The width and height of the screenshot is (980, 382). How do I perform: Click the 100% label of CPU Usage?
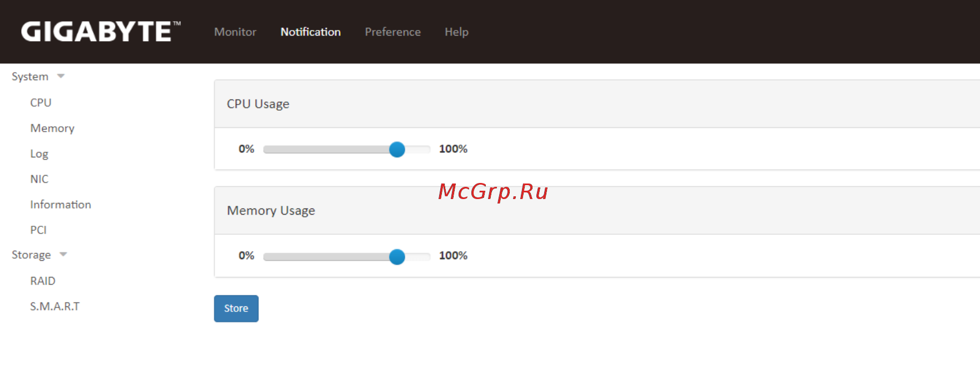tap(453, 149)
